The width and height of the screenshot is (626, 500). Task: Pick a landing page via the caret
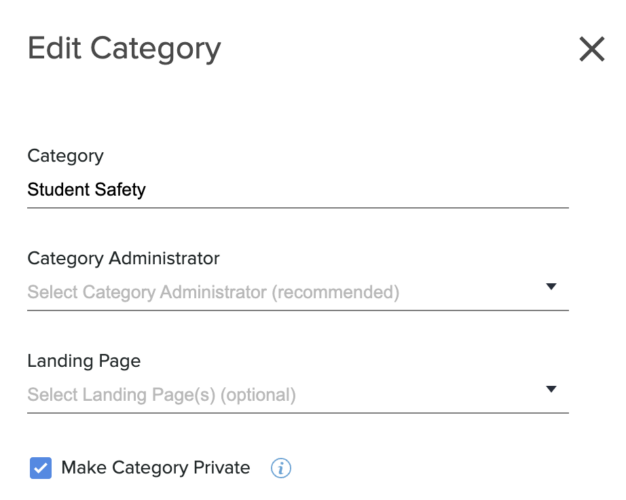(551, 389)
